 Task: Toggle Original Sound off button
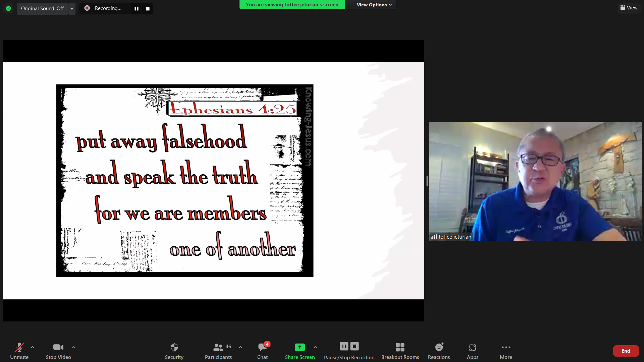42,8
